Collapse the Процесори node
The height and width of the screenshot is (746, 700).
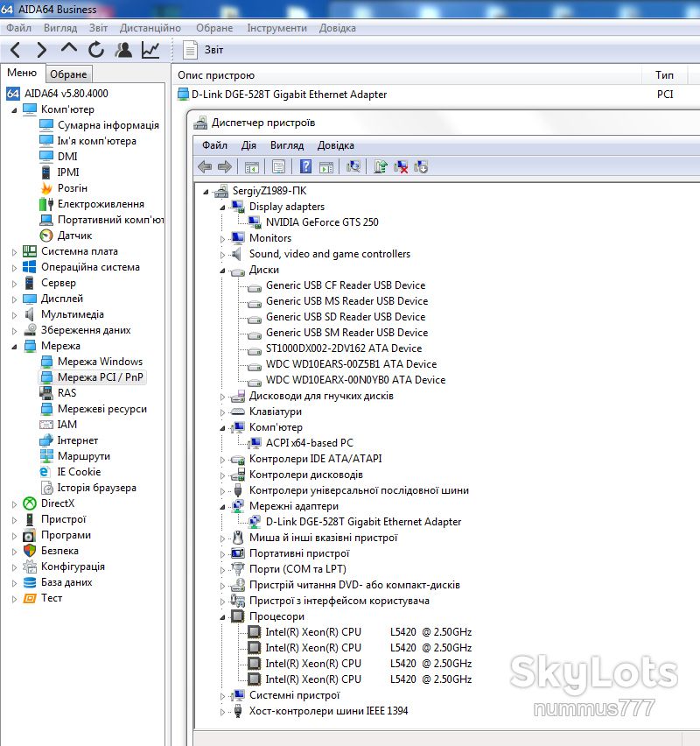pyautogui.click(x=222, y=617)
